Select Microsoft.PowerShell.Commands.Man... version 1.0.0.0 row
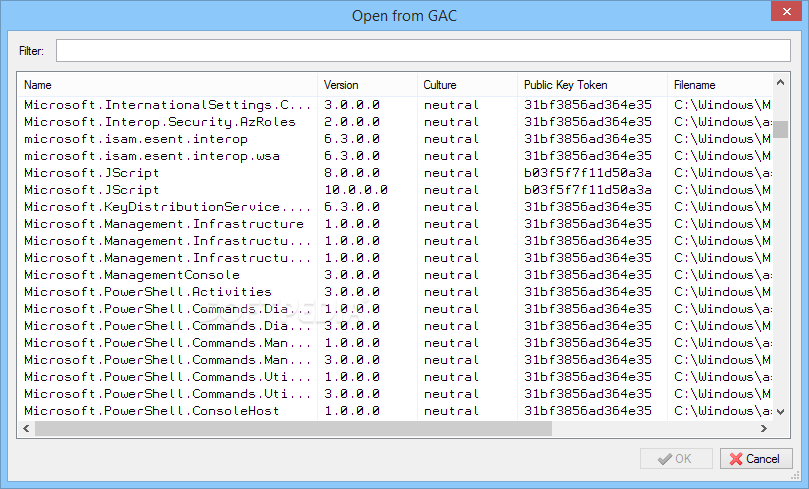Viewport: 809px width, 489px height. pos(396,343)
